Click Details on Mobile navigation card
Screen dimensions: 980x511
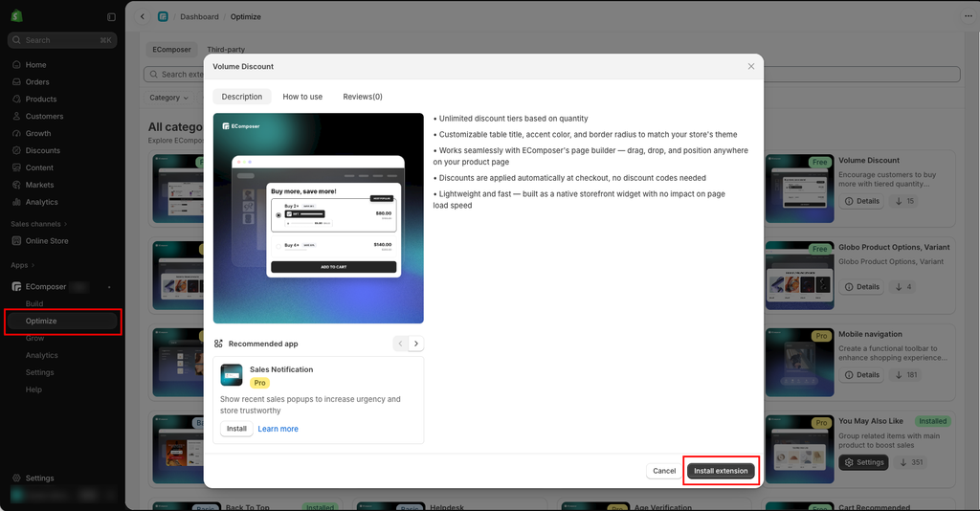[x=861, y=375]
